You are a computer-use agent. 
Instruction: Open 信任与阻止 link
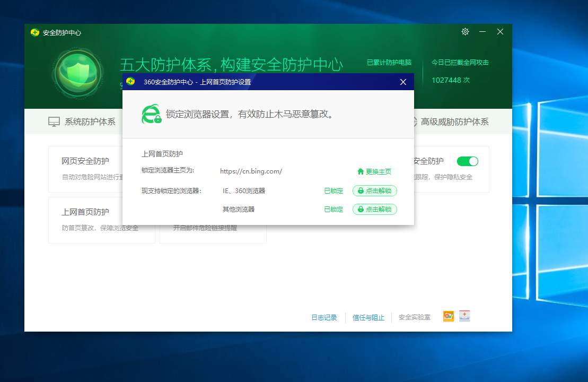[x=368, y=317]
